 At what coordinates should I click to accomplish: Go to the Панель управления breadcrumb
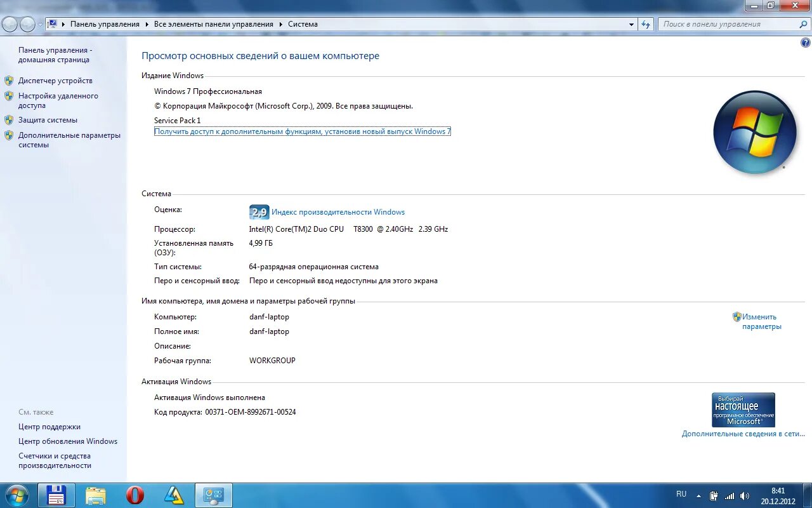105,24
